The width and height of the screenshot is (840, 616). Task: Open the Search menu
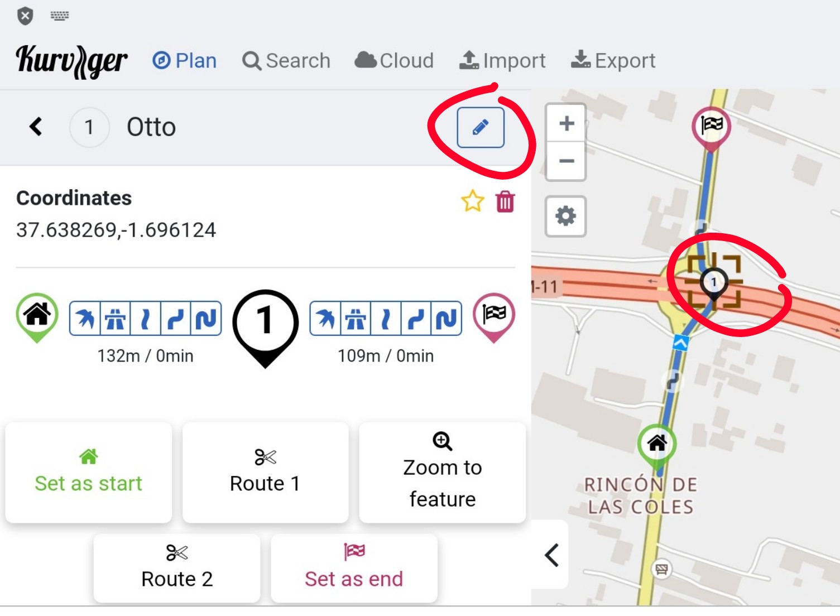pos(286,60)
